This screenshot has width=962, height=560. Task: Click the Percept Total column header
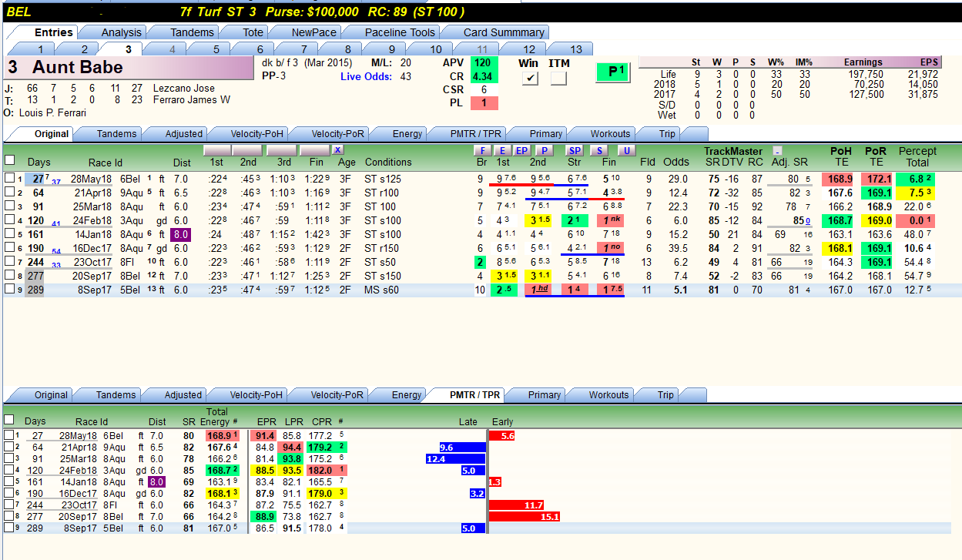pos(918,156)
